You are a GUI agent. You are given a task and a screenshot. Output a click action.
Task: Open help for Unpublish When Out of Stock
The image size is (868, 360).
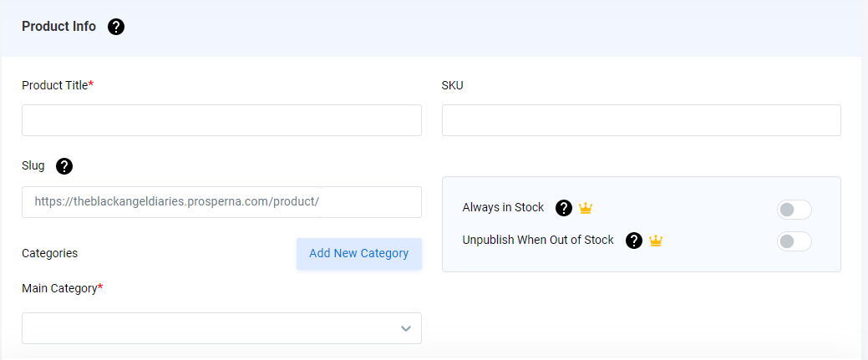coord(634,241)
